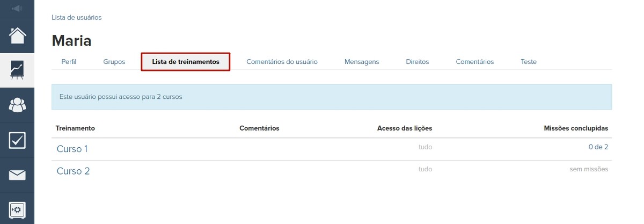Open the Grupos tab
Viewport: 644px width, 224px height.
[x=114, y=62]
